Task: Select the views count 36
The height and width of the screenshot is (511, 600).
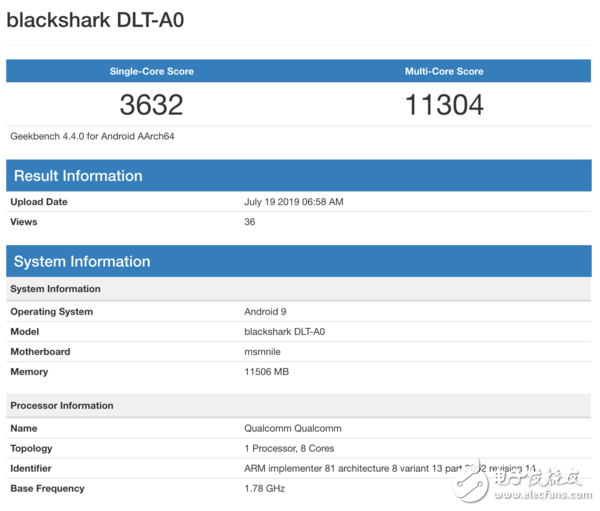Action: [249, 222]
